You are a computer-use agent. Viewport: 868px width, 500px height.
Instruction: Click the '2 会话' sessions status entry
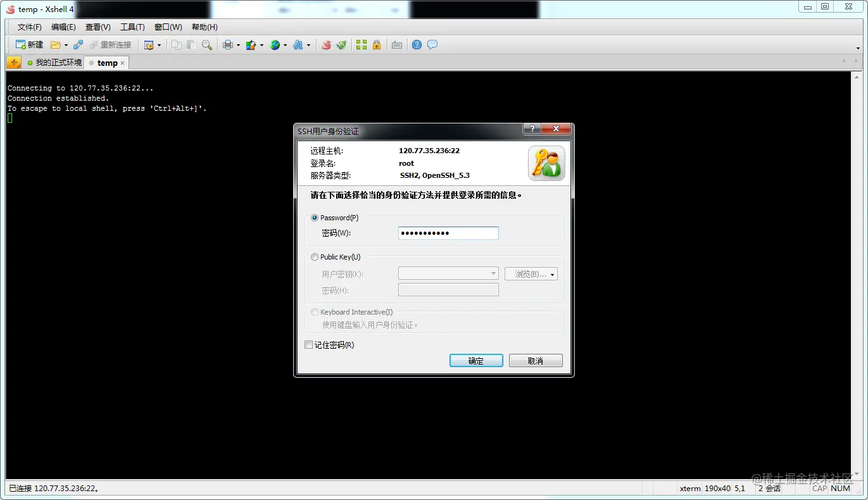coord(769,489)
